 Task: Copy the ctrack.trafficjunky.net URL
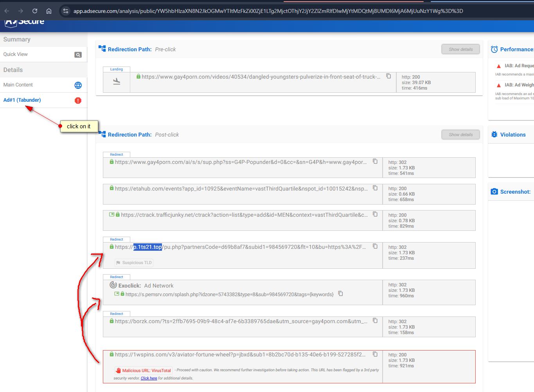pos(375,214)
